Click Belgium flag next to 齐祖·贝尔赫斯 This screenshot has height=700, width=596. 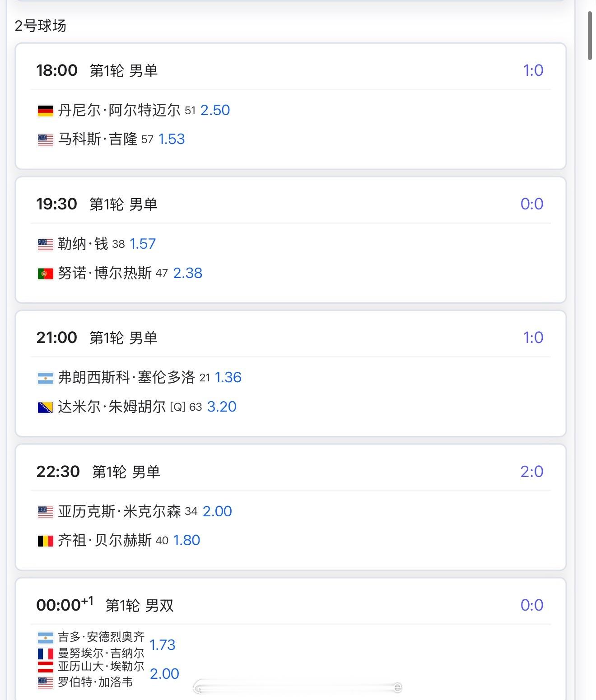[45, 541]
